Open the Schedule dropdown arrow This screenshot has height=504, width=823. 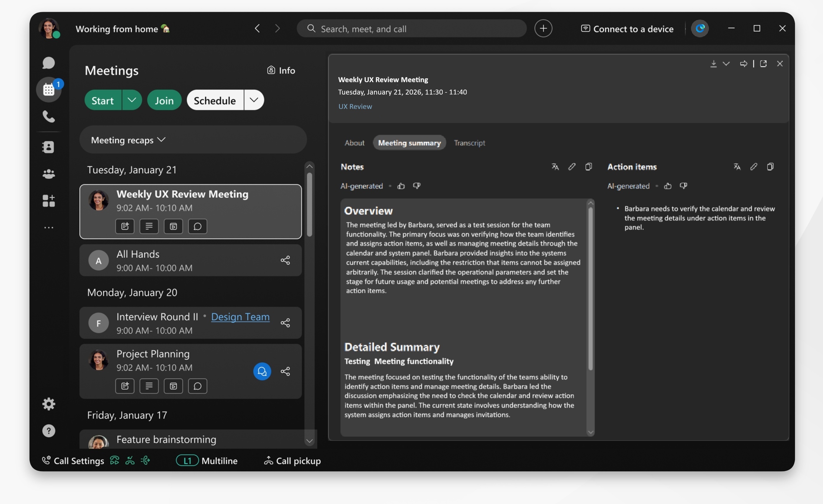pos(254,100)
